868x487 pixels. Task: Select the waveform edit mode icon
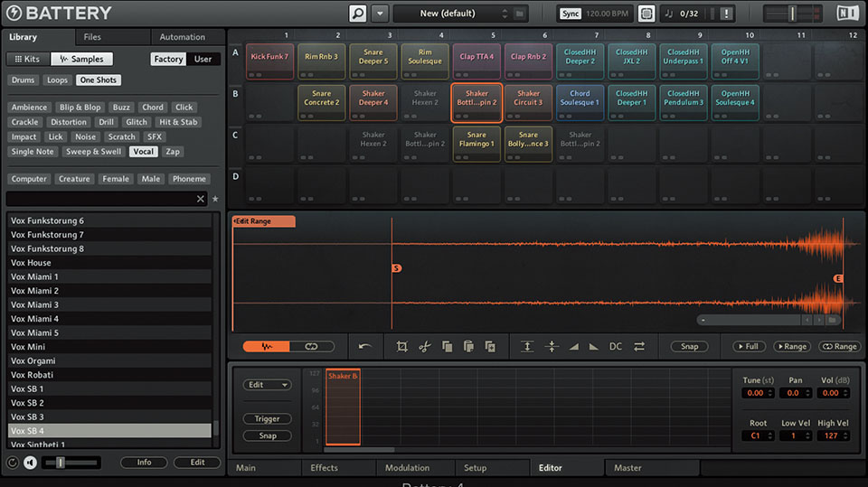pyautogui.click(x=266, y=346)
